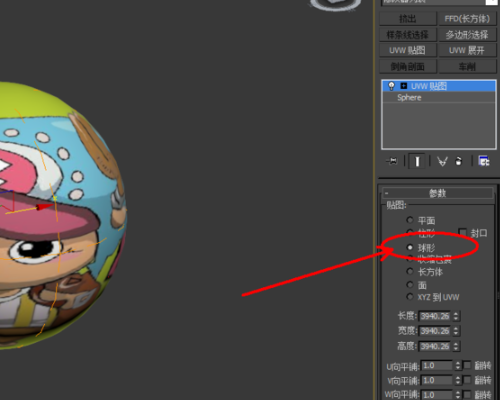The height and width of the screenshot is (400, 500).
Task: Click the 挤出 modifier button
Action: click(x=408, y=19)
